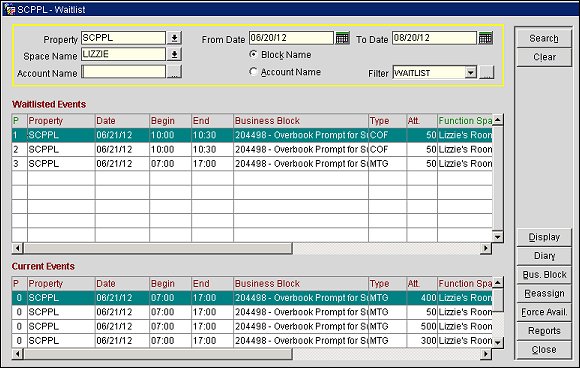Click the End header in Current Events

[x=212, y=284]
